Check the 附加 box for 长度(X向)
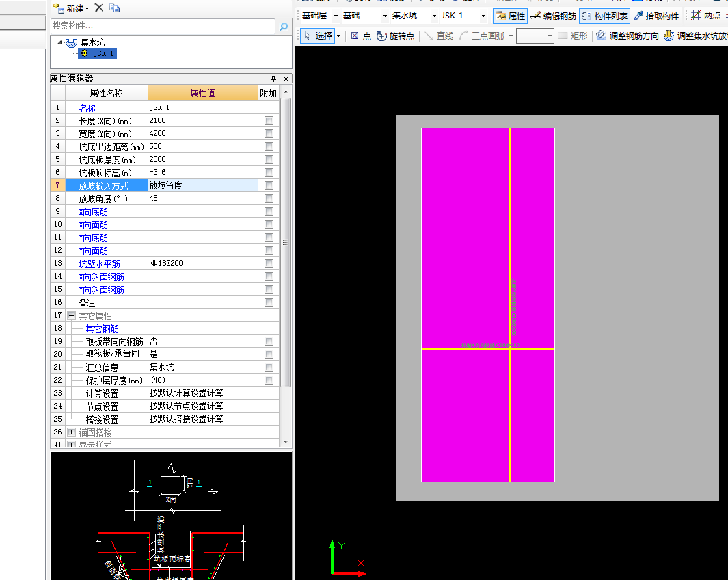This screenshot has width=728, height=580. [x=269, y=120]
